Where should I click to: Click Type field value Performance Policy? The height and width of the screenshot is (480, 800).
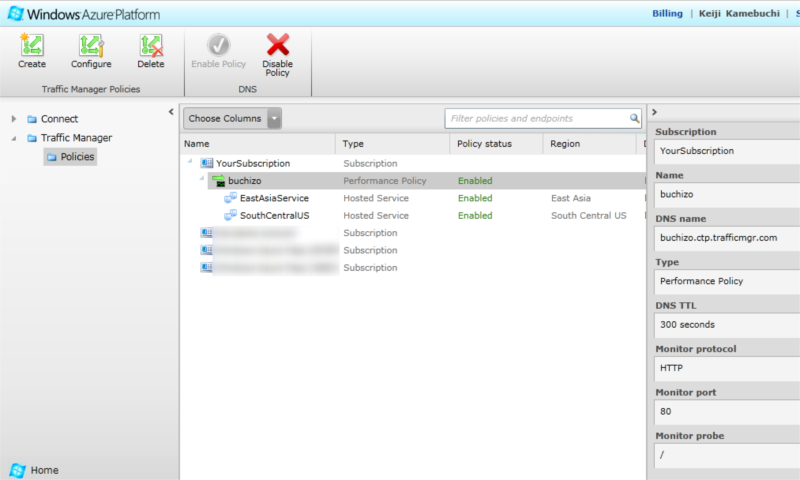point(727,281)
